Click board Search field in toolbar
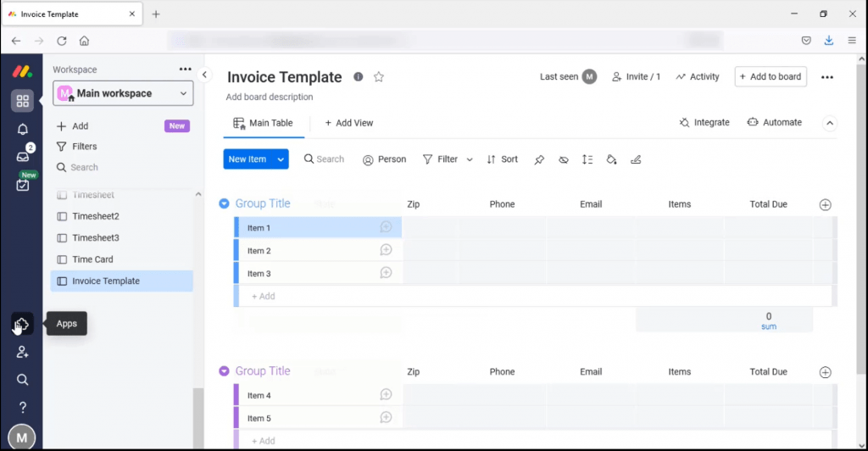 point(324,159)
